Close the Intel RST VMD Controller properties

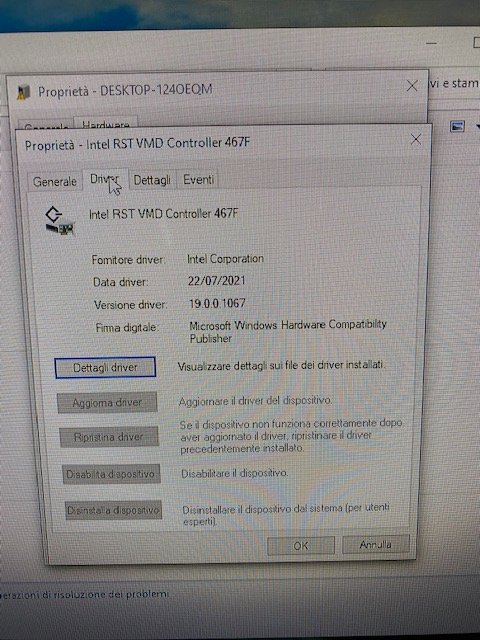[416, 140]
